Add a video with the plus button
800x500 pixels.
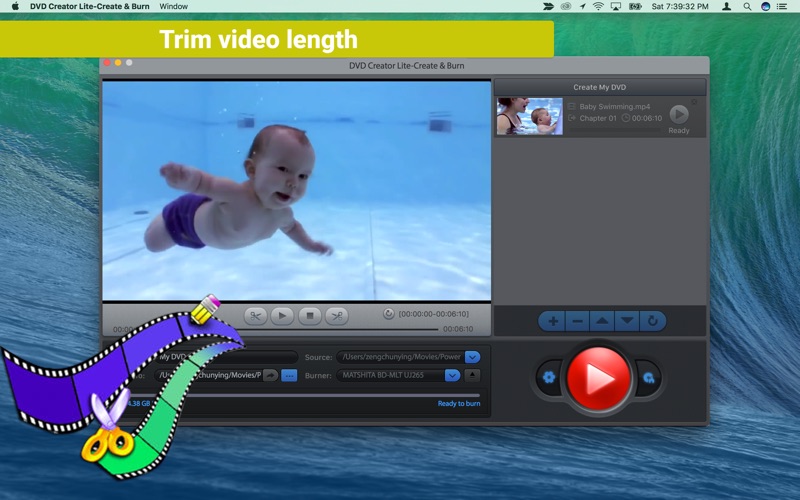(552, 321)
